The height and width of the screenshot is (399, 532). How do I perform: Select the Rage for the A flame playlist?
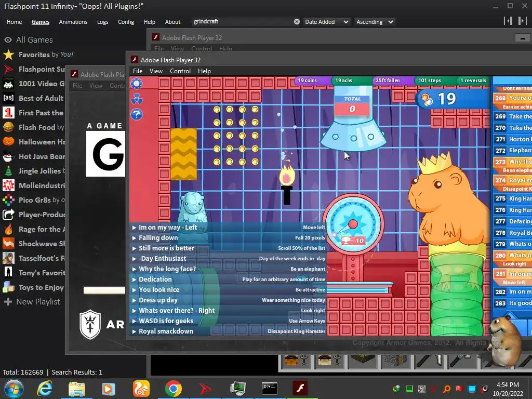click(x=8, y=229)
